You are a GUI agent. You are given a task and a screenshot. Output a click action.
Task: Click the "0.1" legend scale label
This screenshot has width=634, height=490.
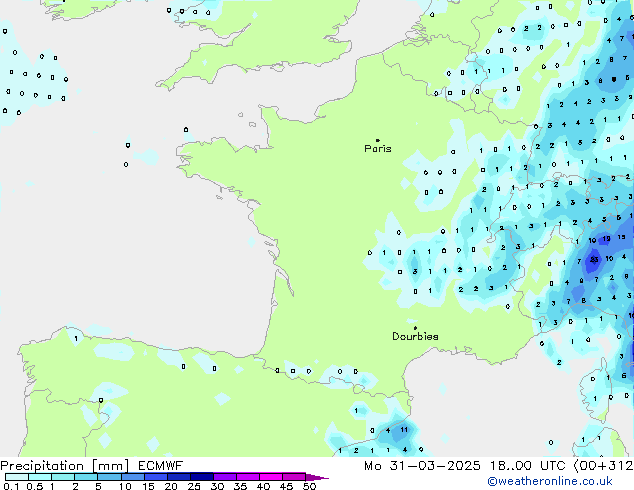[11, 486]
